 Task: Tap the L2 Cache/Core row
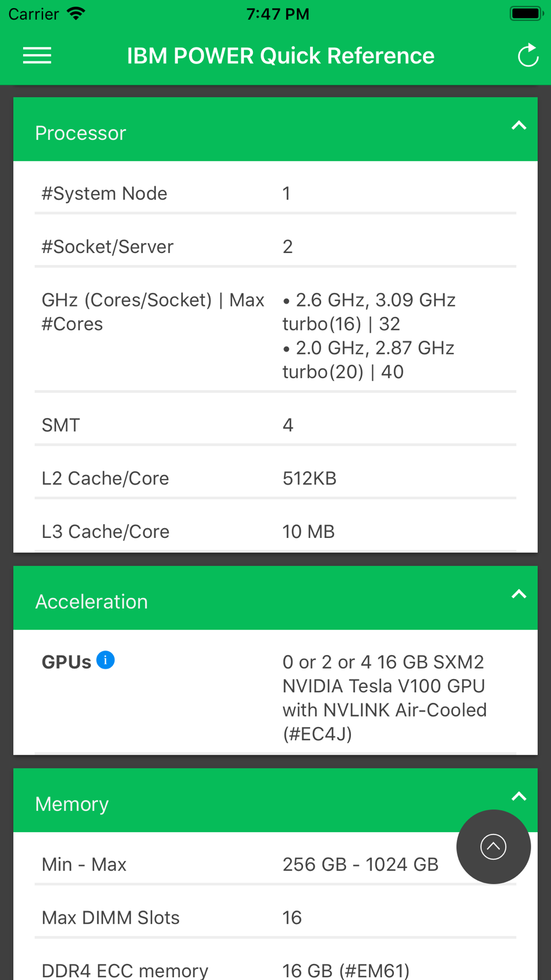275,478
